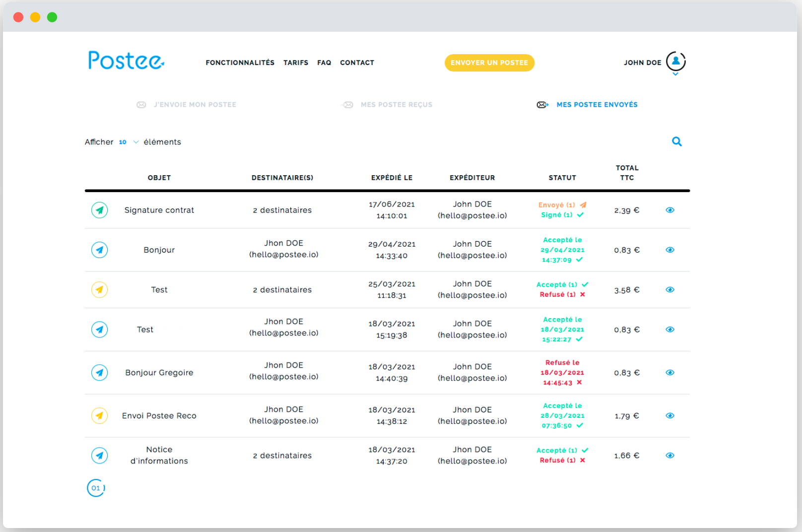Open the search magnifier icon
The image size is (802, 532).
tap(676, 142)
